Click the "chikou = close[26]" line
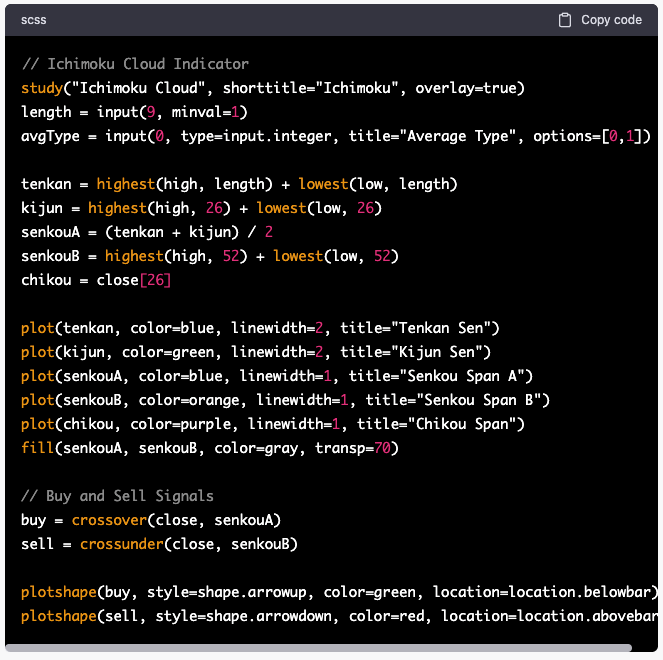This screenshot has width=663, height=660. point(96,280)
